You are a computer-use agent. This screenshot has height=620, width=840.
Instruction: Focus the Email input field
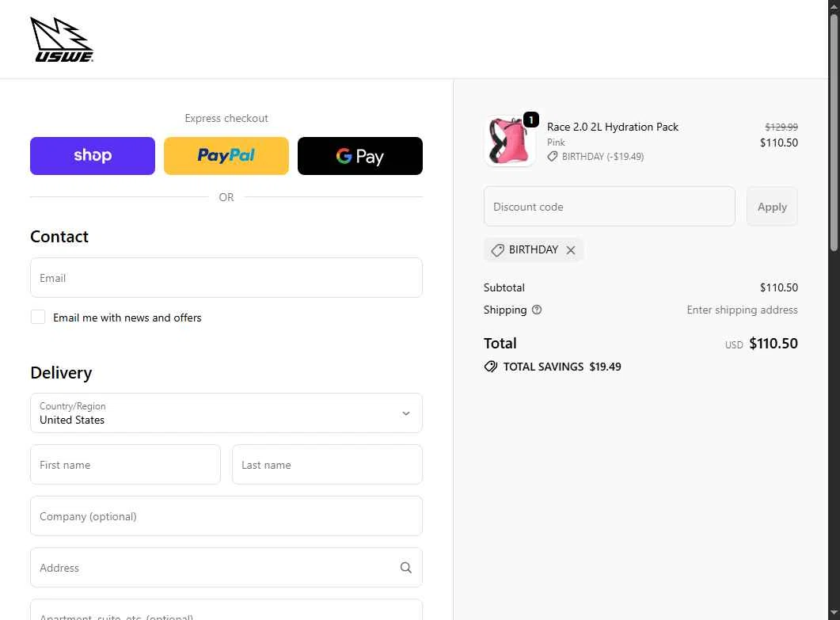tap(226, 278)
